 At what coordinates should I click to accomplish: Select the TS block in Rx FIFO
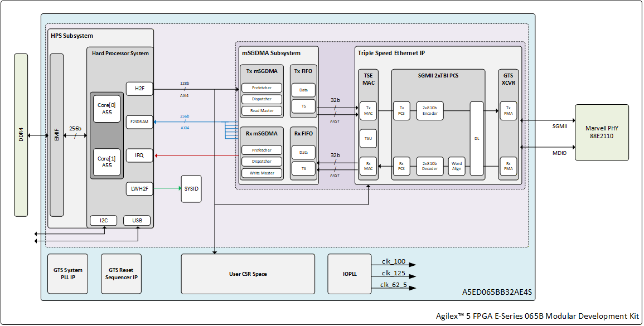pyautogui.click(x=303, y=169)
